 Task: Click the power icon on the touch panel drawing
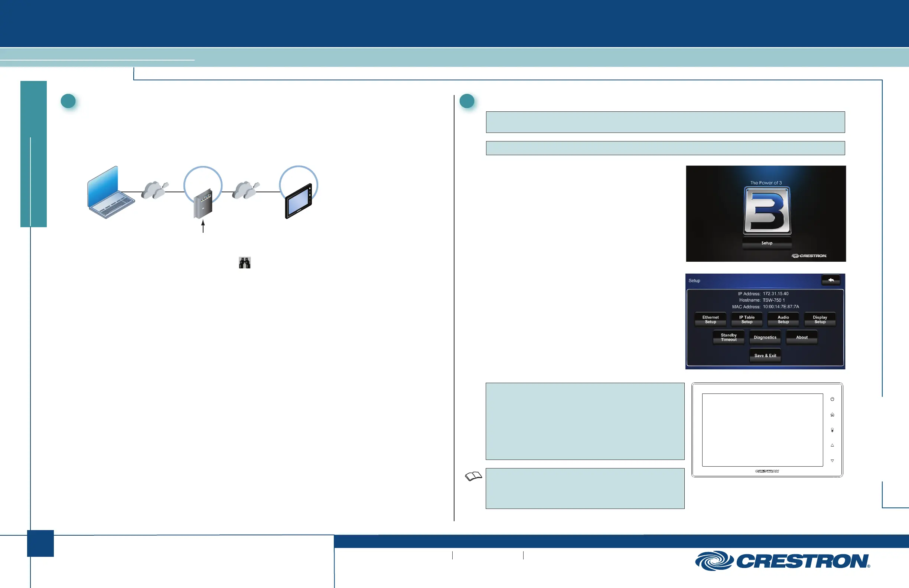click(x=832, y=399)
